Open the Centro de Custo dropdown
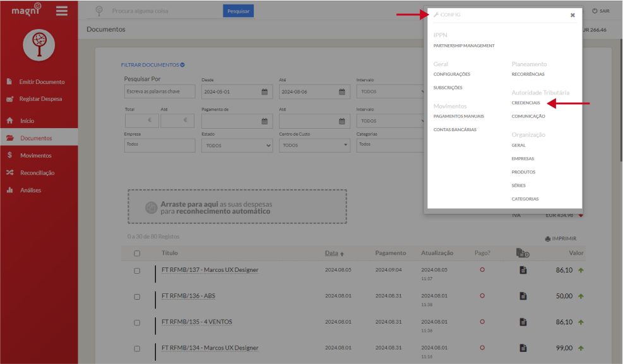The image size is (623, 364). coord(315,145)
